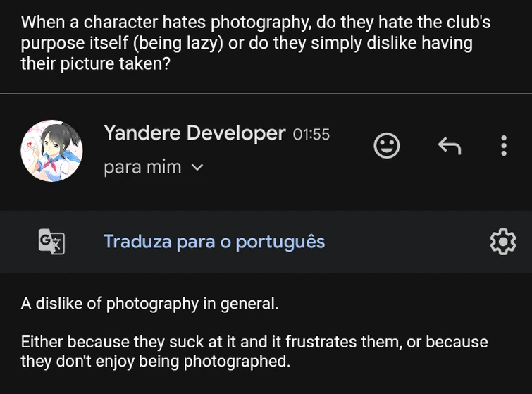Click the line starting "Either because they suck"
The height and width of the screenshot is (394, 532).
coord(254,343)
